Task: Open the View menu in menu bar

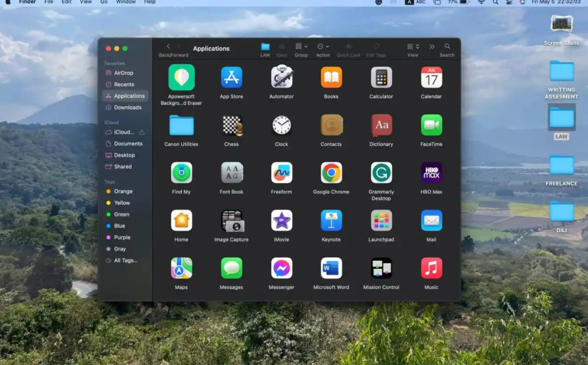Action: (x=85, y=2)
